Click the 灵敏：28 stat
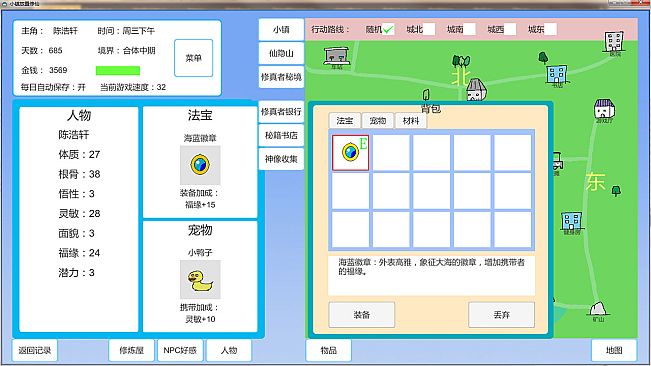The image size is (651, 366). coord(79,213)
